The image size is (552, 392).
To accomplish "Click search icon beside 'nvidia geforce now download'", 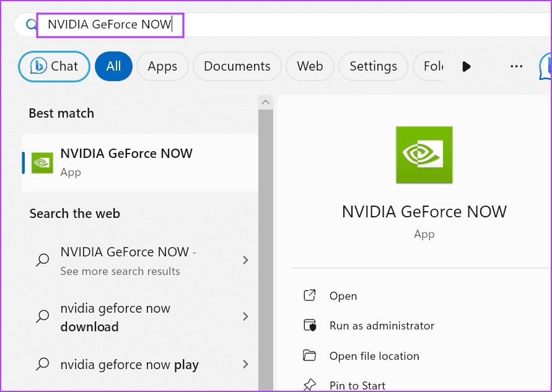I will click(x=43, y=316).
